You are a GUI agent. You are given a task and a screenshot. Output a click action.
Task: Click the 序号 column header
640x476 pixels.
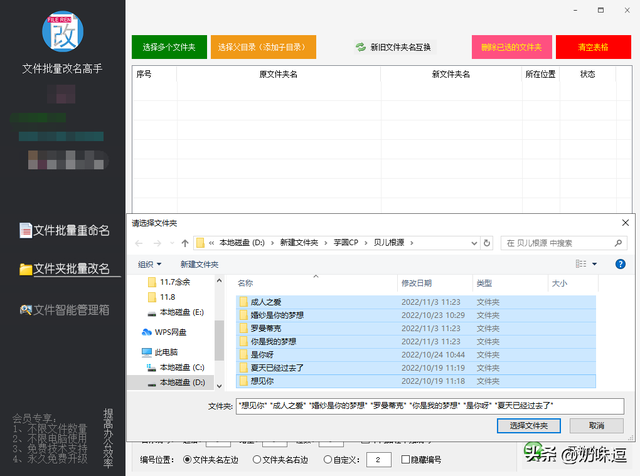coord(144,74)
